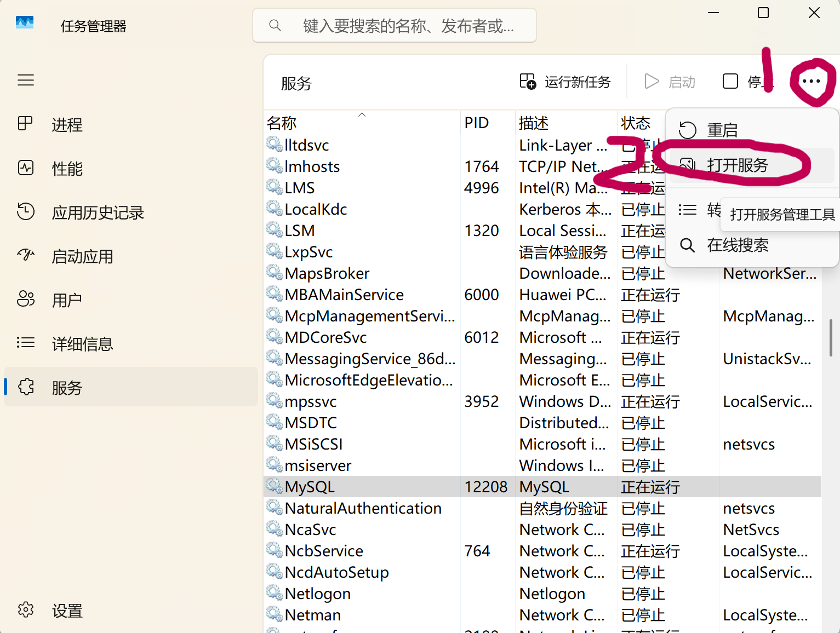This screenshot has width=840, height=633.
Task: Select the Netman service
Action: point(542,615)
